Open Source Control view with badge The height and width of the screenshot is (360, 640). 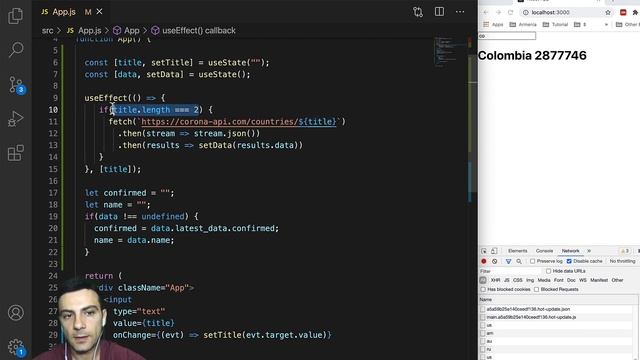pyautogui.click(x=16, y=85)
